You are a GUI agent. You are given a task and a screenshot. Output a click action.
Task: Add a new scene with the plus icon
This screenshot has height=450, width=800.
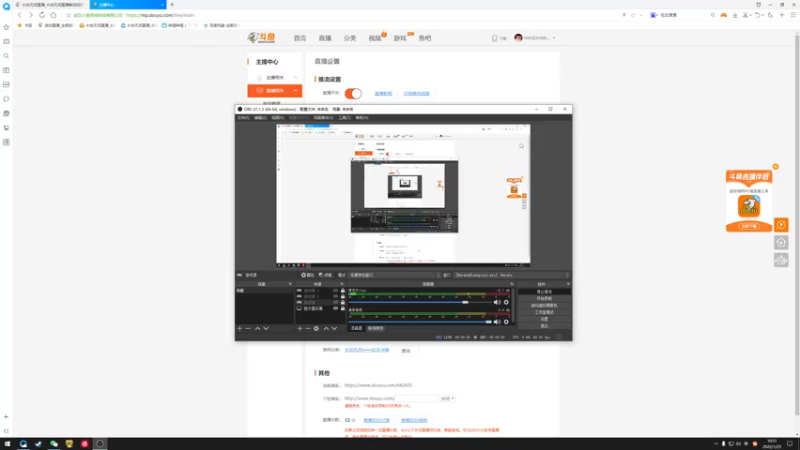tap(239, 329)
